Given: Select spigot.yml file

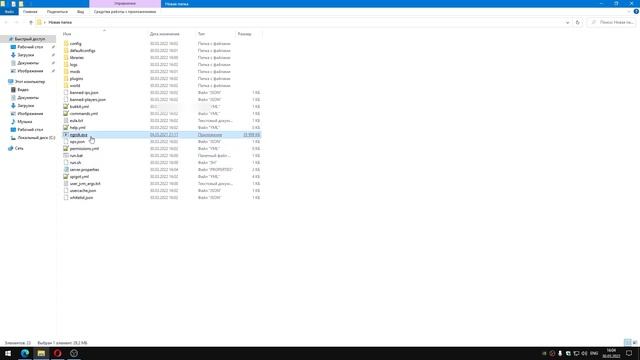Looking at the screenshot, I should point(79,176).
